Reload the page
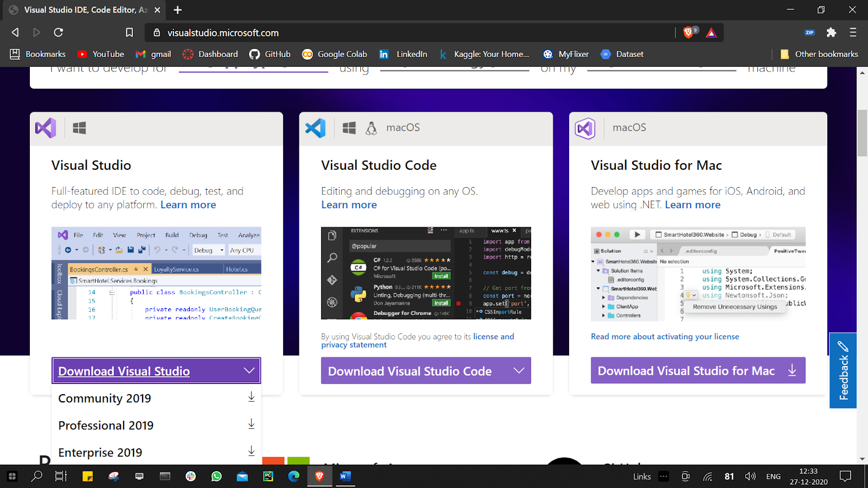This screenshot has width=868, height=488. (59, 33)
